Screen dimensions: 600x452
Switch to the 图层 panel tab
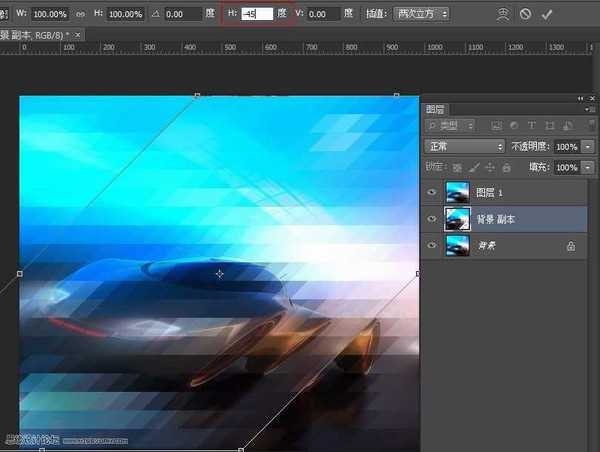436,109
